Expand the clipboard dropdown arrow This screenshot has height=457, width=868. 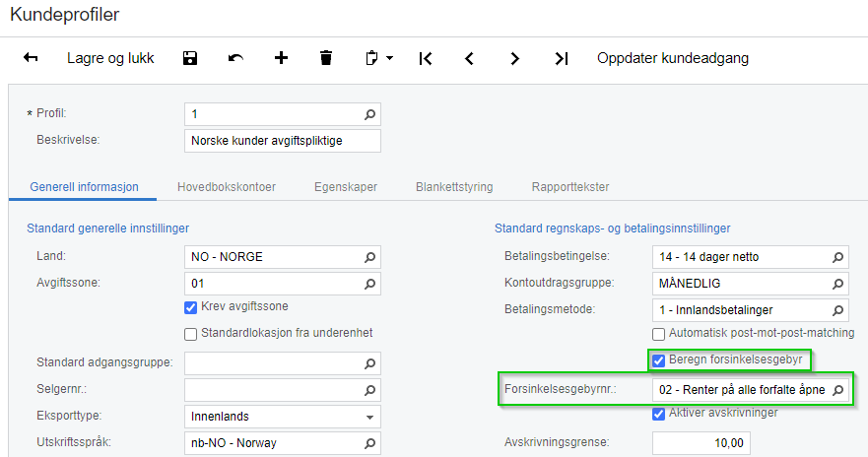point(390,58)
